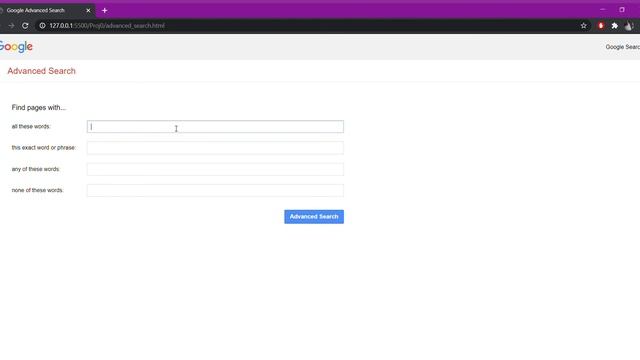Click the 'all these words:' label
The image size is (640, 360).
[31, 127]
